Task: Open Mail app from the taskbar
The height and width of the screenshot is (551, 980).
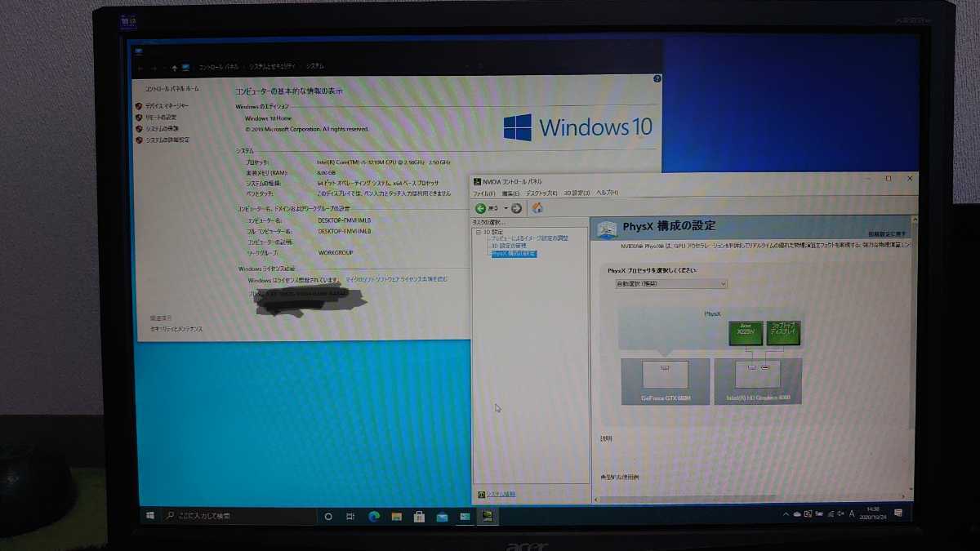Action: coord(442,517)
